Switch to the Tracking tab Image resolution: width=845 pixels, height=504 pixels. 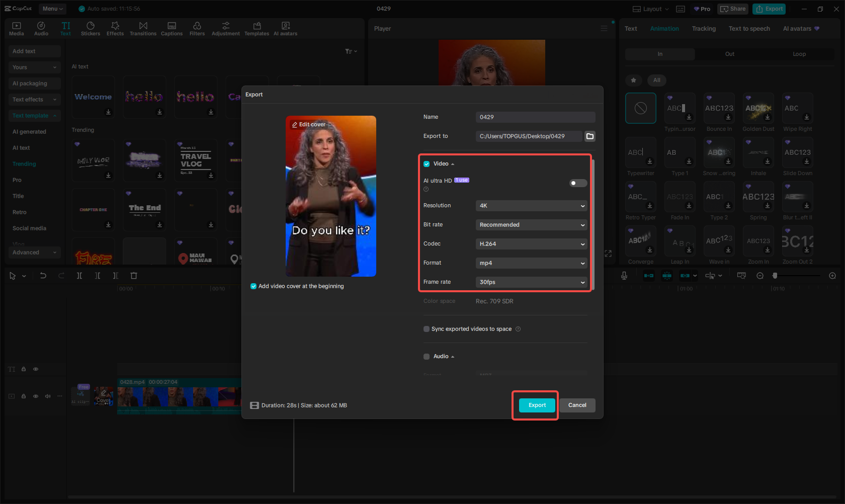tap(704, 29)
